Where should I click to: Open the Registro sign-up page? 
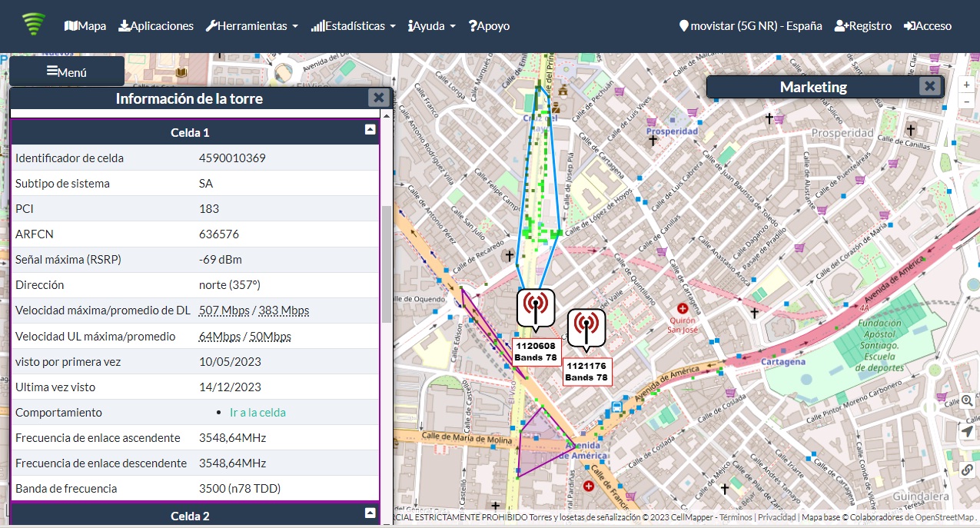tap(863, 25)
